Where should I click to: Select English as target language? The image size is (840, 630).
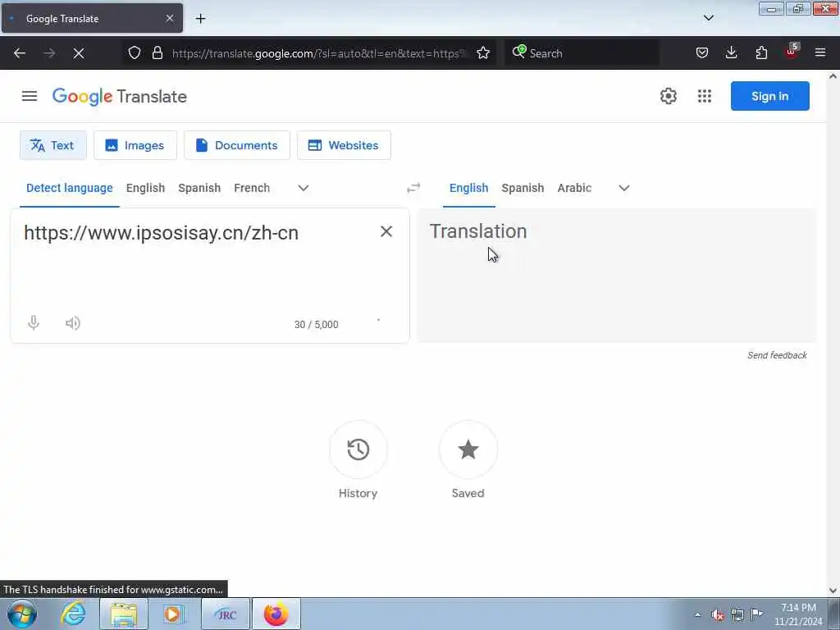[468, 188]
